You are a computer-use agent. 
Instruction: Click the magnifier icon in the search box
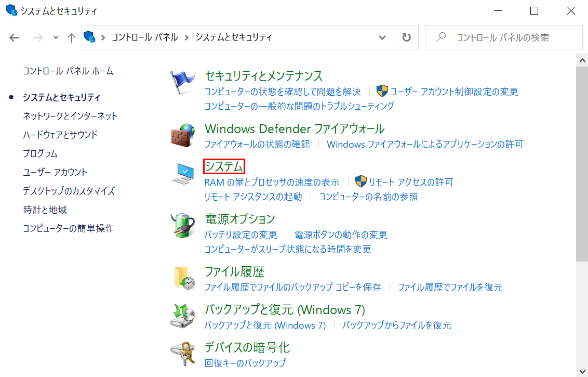tap(441, 37)
